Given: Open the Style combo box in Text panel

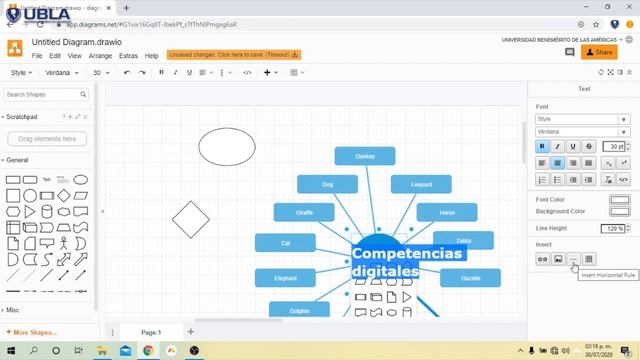Looking at the screenshot, I should point(582,119).
